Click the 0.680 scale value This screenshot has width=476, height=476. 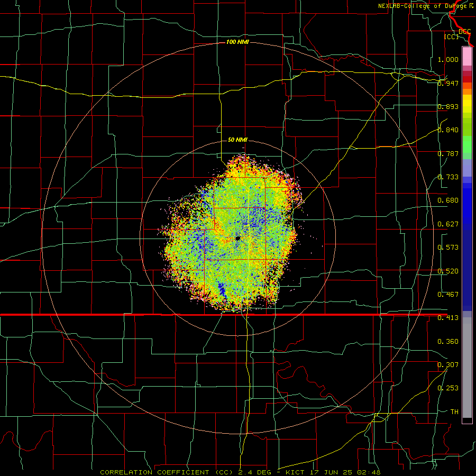[448, 200]
